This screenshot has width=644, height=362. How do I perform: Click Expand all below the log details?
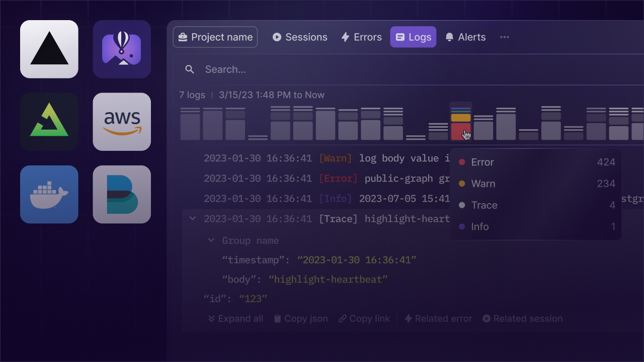(x=234, y=318)
